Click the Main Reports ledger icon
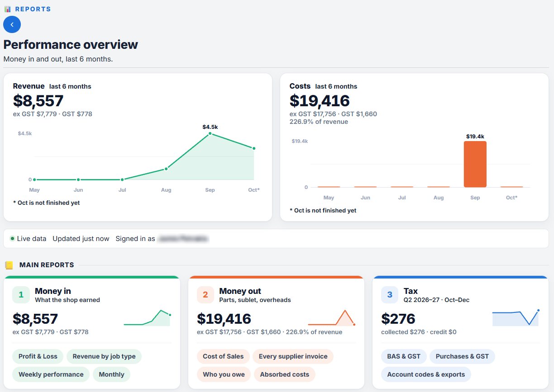Viewport: 554px width, 392px height. (x=9, y=265)
